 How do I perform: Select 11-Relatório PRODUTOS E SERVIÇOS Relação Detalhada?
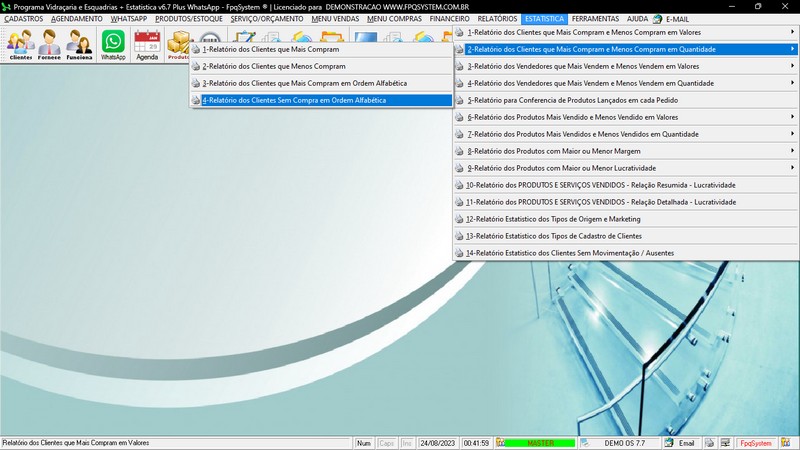[x=626, y=202]
